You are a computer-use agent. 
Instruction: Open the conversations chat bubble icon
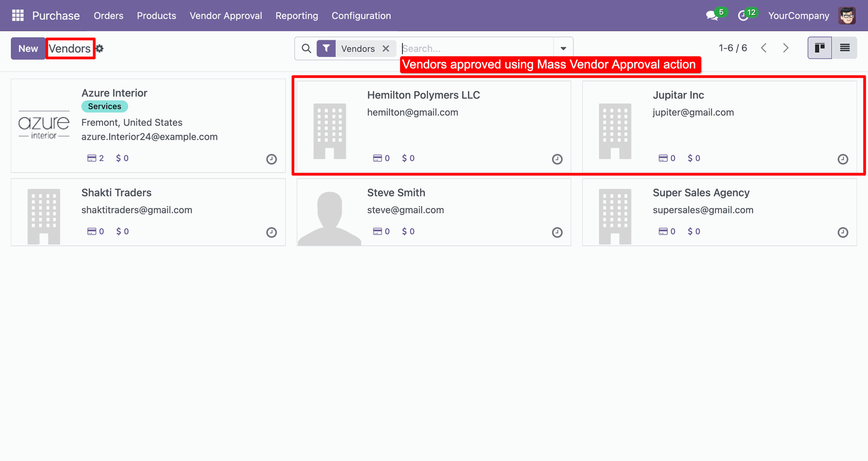[x=712, y=16]
